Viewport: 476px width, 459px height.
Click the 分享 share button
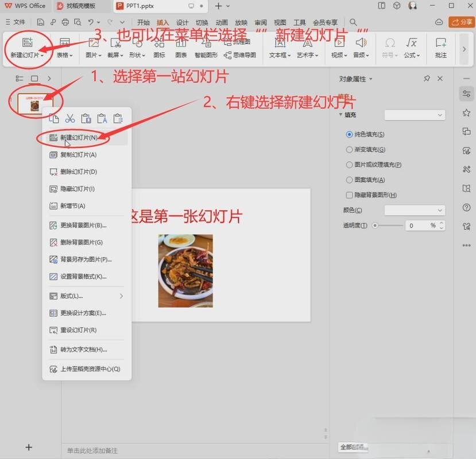click(x=462, y=22)
